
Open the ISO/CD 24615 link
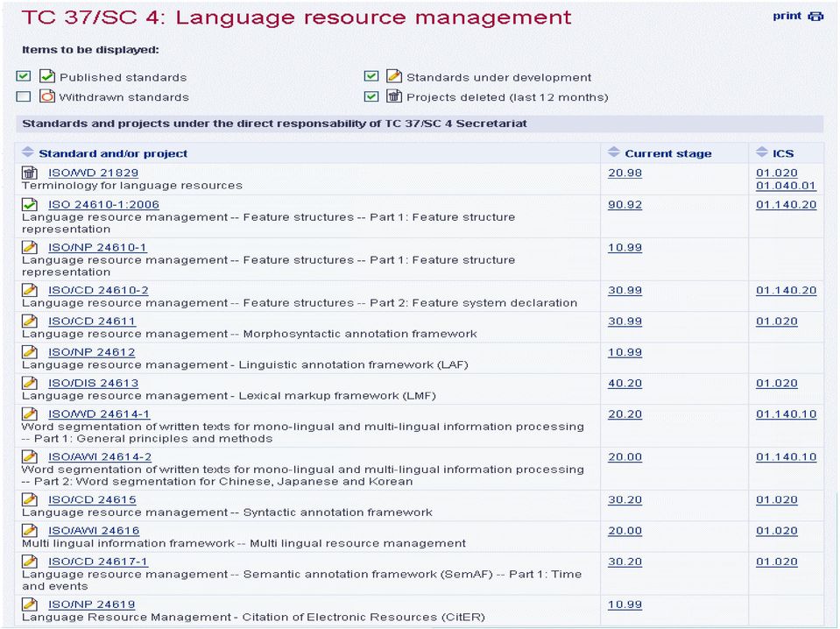92,500
